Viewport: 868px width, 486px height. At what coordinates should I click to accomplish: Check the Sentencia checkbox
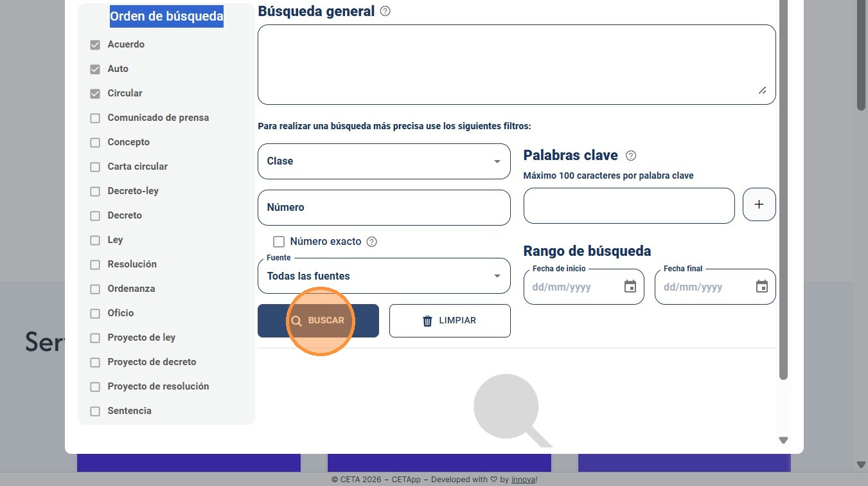(95, 411)
